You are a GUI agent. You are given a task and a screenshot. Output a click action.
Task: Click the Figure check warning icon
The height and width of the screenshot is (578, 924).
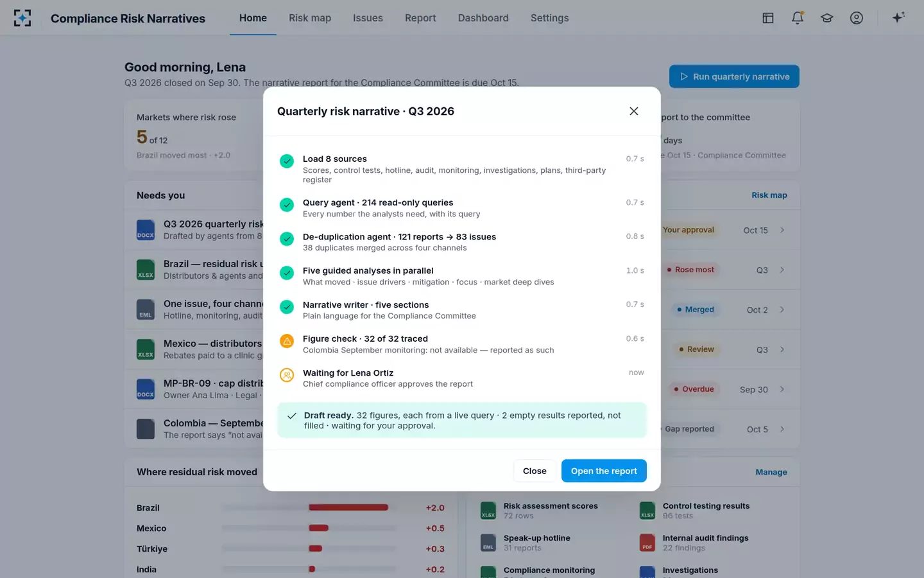tap(287, 341)
